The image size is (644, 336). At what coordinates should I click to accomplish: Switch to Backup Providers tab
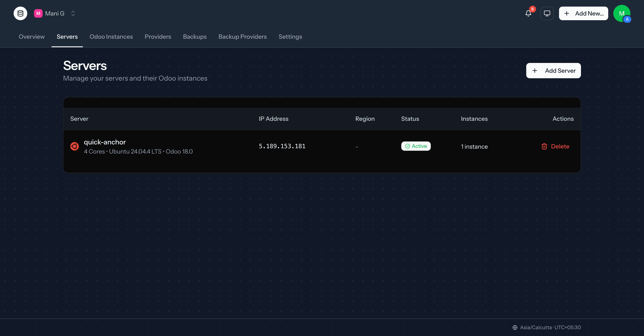click(x=243, y=37)
